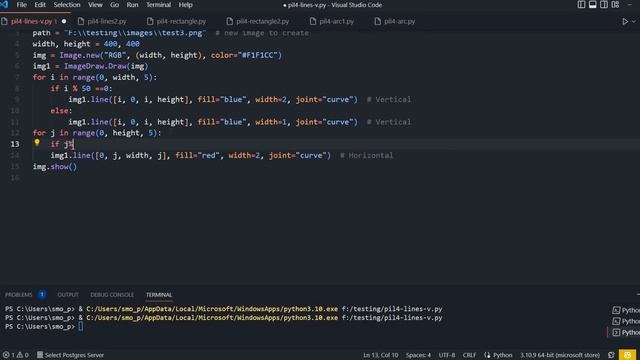
Task: Place cursor after 'if j%' on line 13
Action: tap(73, 144)
